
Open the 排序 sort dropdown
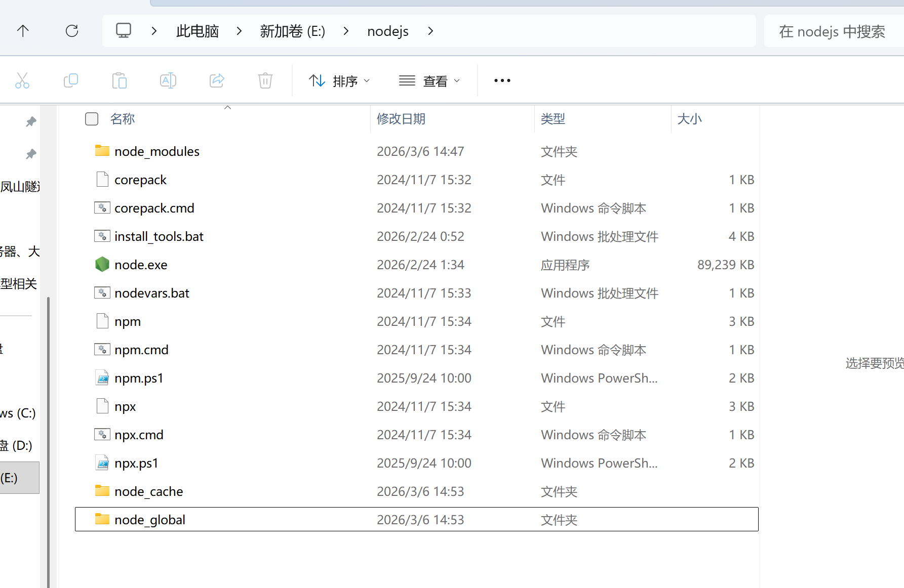click(339, 80)
